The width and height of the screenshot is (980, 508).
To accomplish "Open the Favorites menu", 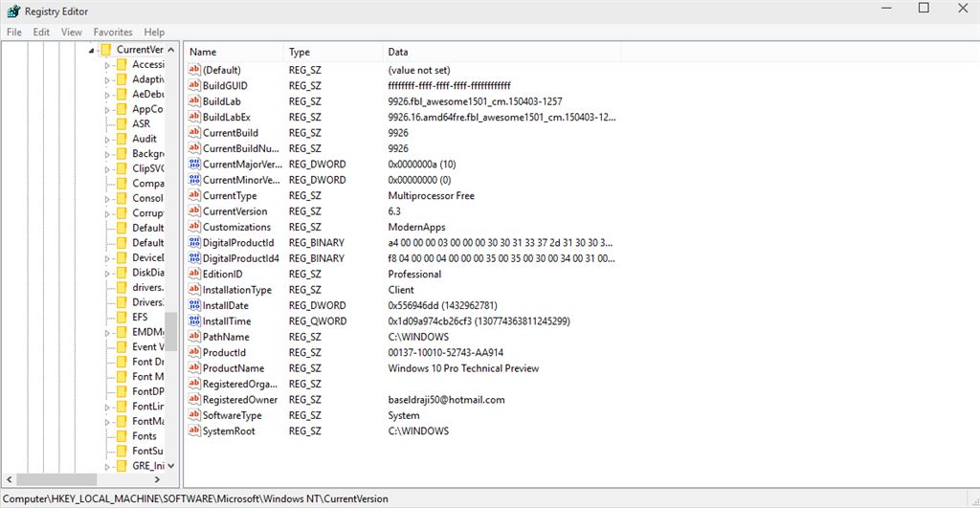I will pos(113,32).
